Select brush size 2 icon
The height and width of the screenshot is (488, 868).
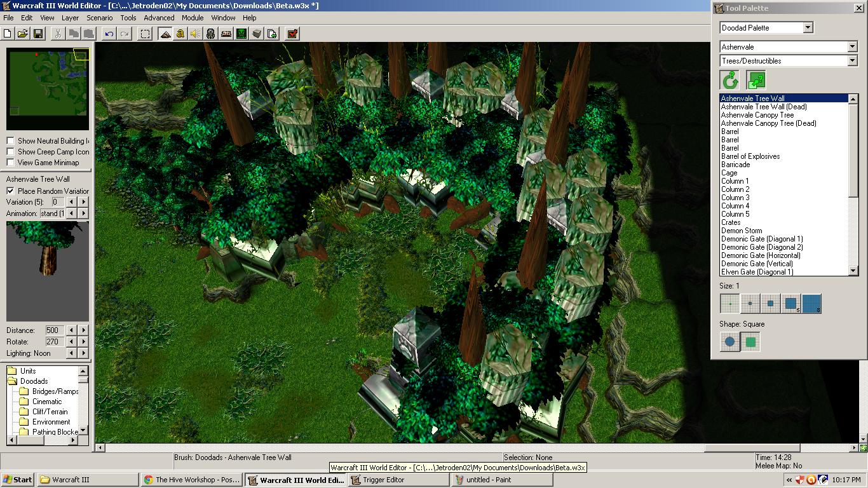point(750,304)
